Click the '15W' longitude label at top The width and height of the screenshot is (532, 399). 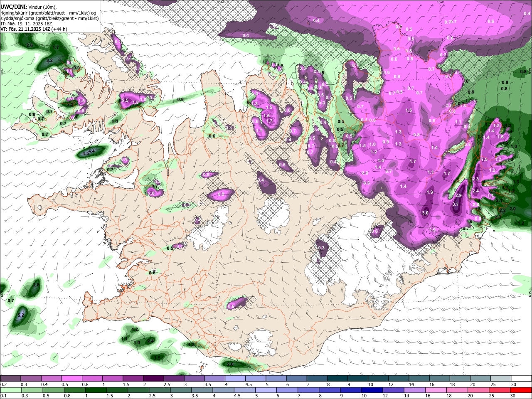(441, 2)
